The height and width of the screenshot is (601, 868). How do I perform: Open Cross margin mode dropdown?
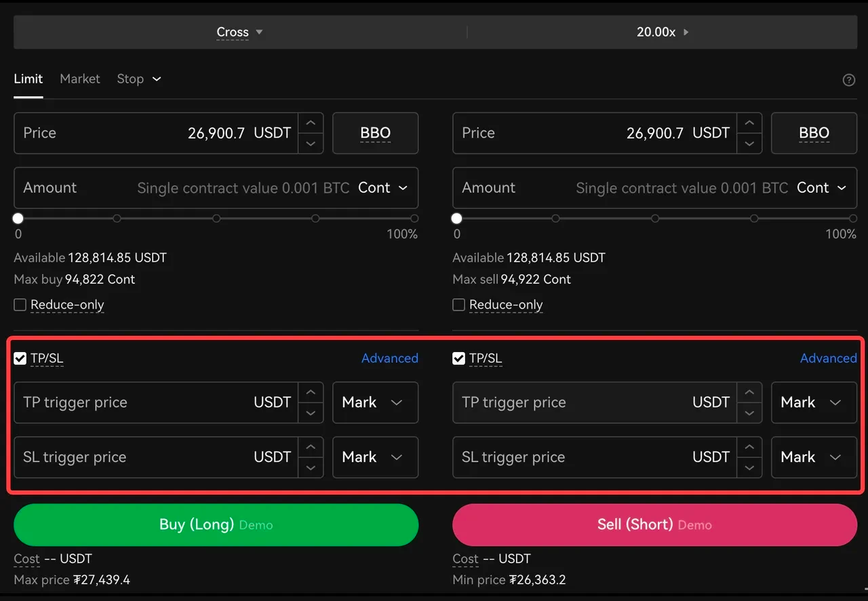239,32
